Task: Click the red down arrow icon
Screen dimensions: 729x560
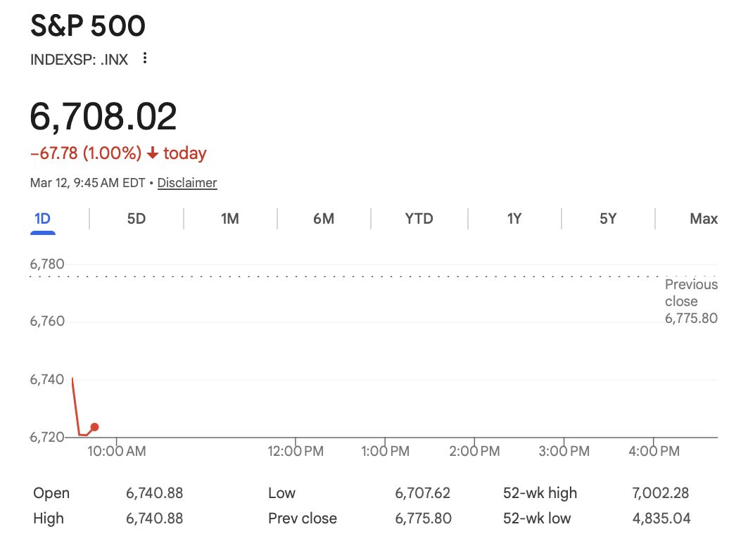Action: pyautogui.click(x=152, y=153)
